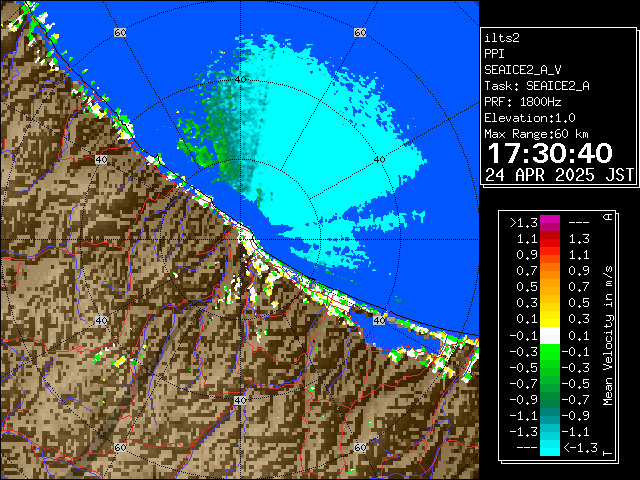
Task: Click the Mean Velocity in m/s legend title
Action: pos(608,336)
